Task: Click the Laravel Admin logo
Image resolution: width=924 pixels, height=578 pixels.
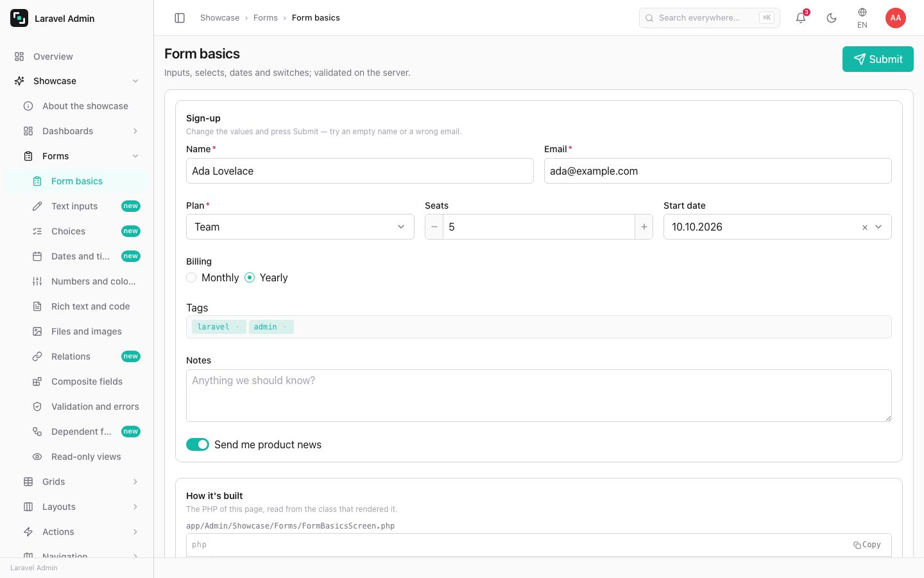Action: [x=19, y=18]
